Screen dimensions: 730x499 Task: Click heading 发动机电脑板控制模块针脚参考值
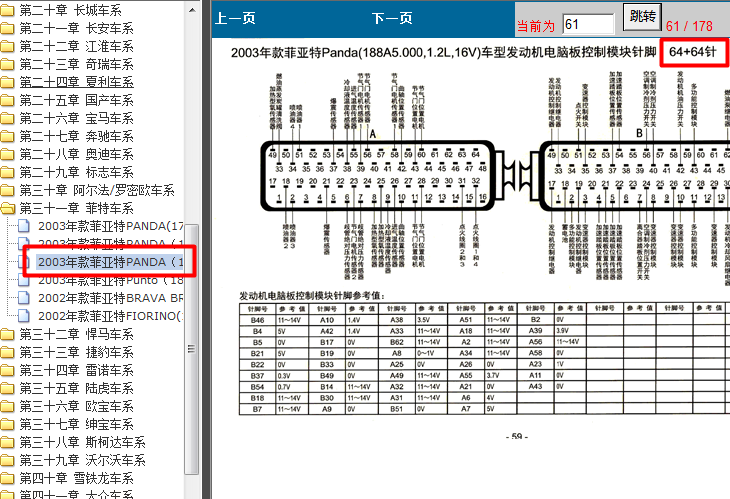pyautogui.click(x=312, y=296)
